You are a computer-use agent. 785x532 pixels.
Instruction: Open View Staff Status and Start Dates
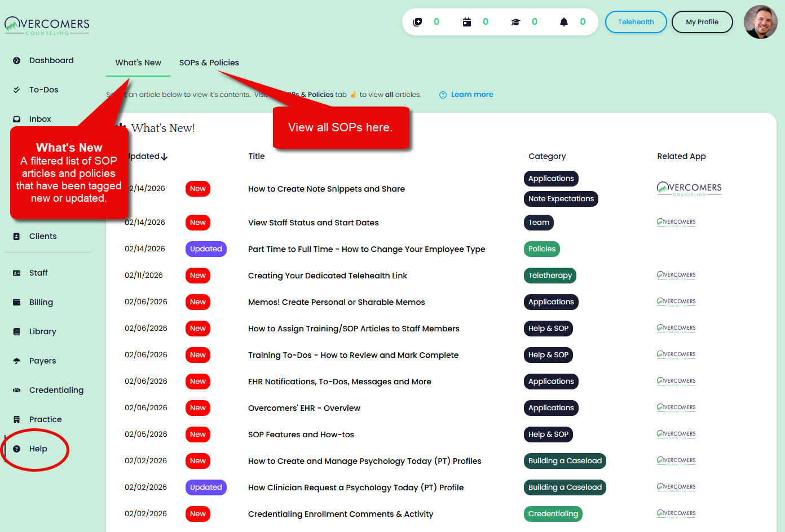click(314, 223)
